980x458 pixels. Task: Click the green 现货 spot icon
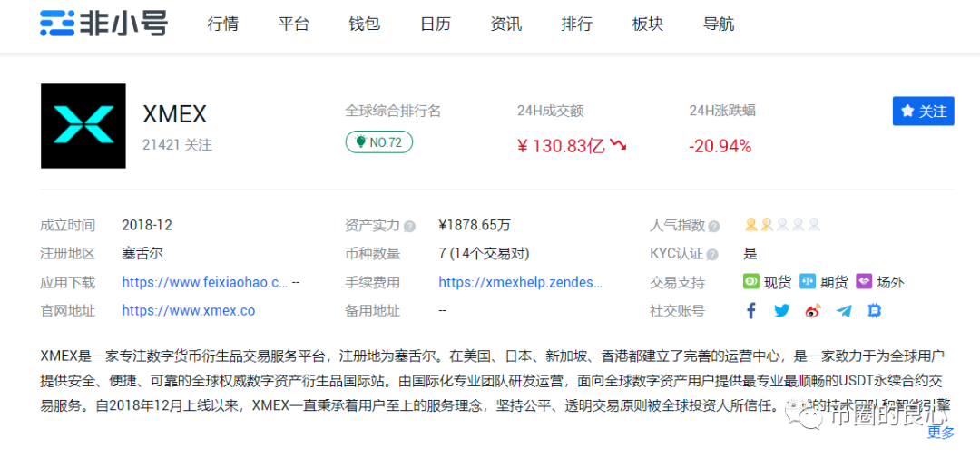(750, 282)
